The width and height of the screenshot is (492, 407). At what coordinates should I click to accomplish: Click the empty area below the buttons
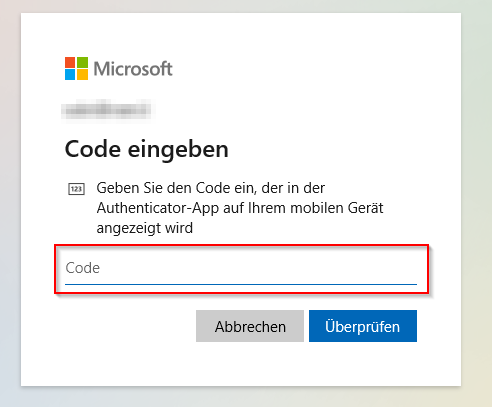coord(241,364)
